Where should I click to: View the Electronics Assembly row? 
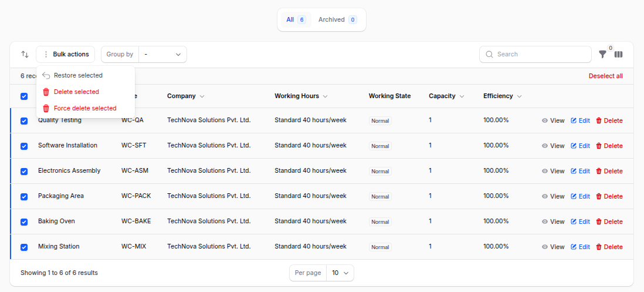(553, 171)
